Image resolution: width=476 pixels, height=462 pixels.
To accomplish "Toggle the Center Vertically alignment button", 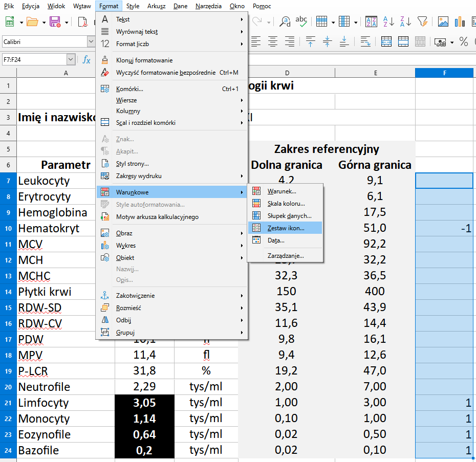I will click(x=327, y=41).
